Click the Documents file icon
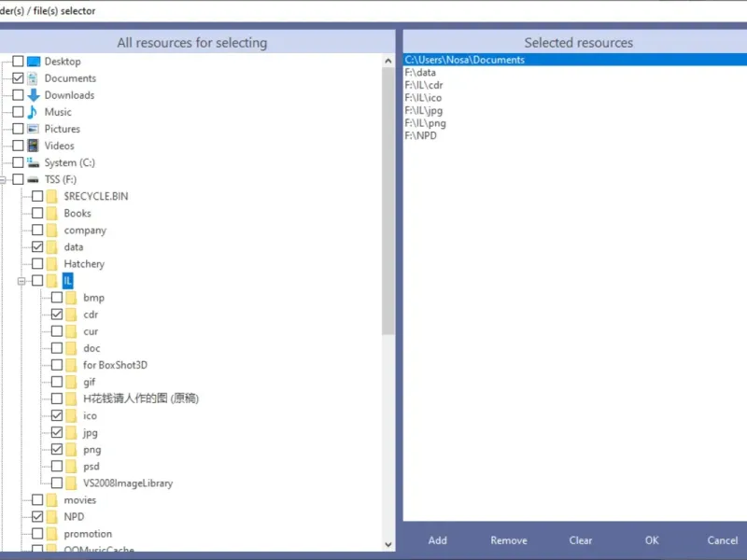 33,78
